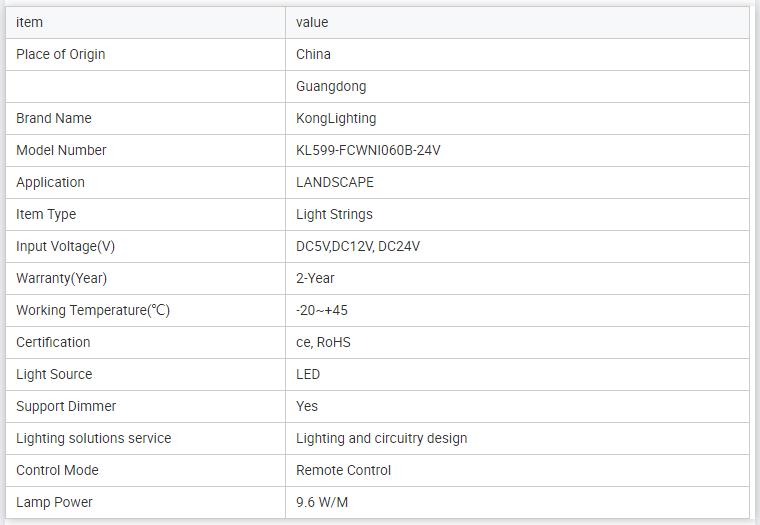The width and height of the screenshot is (760, 525).
Task: Click the 'ce, RoHS' certification value
Action: 323,342
